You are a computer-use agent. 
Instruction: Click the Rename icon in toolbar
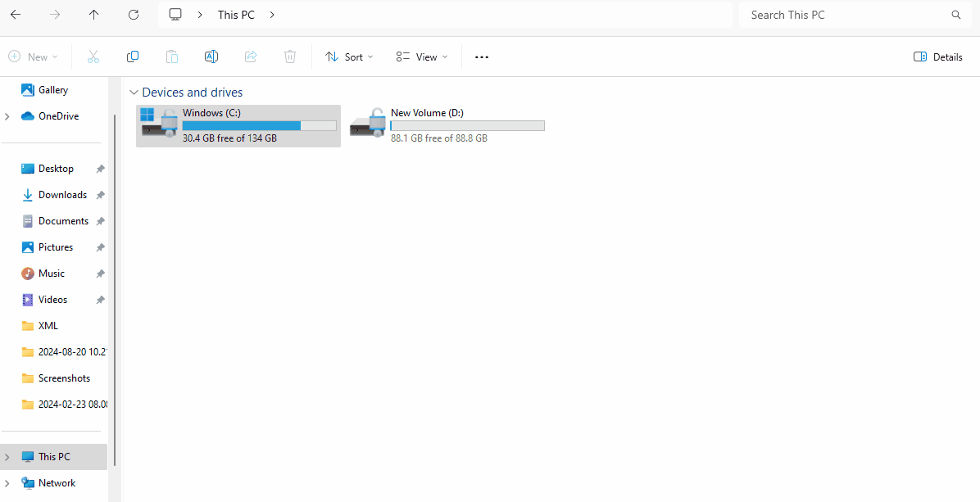click(x=211, y=57)
